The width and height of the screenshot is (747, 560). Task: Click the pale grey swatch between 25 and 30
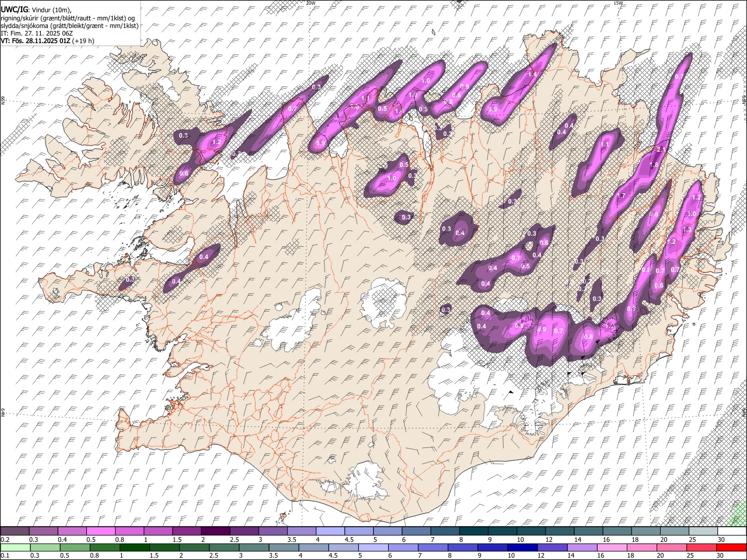(703, 531)
